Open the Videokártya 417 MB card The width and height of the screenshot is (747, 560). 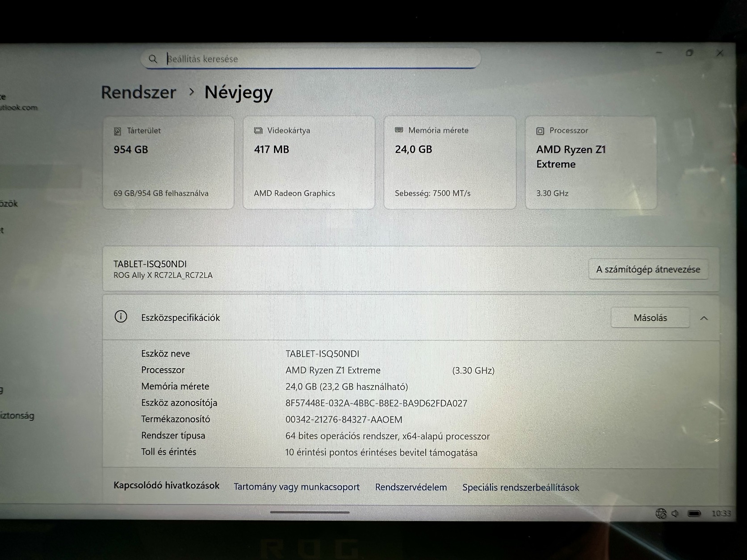[x=309, y=163]
